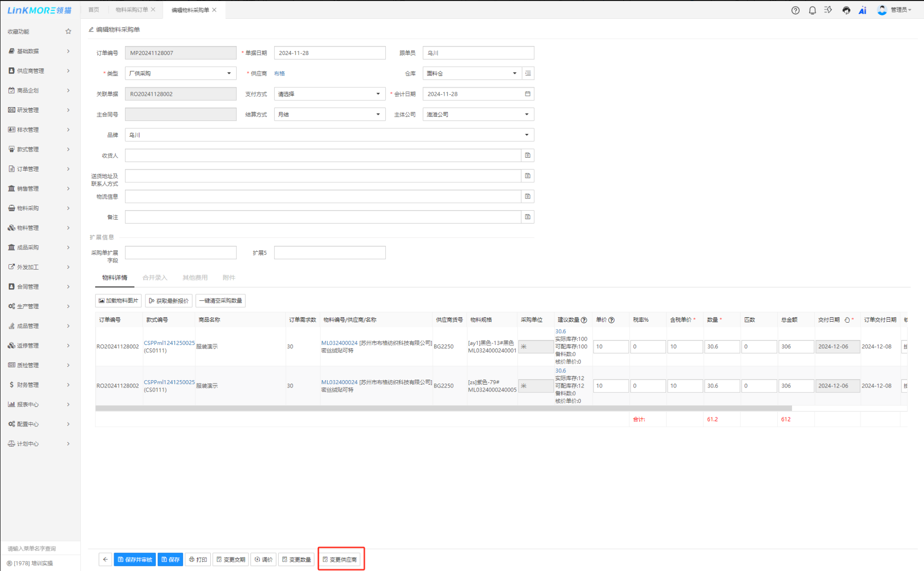924x571 pixels.
Task: Click the back arrow button
Action: (x=105, y=560)
